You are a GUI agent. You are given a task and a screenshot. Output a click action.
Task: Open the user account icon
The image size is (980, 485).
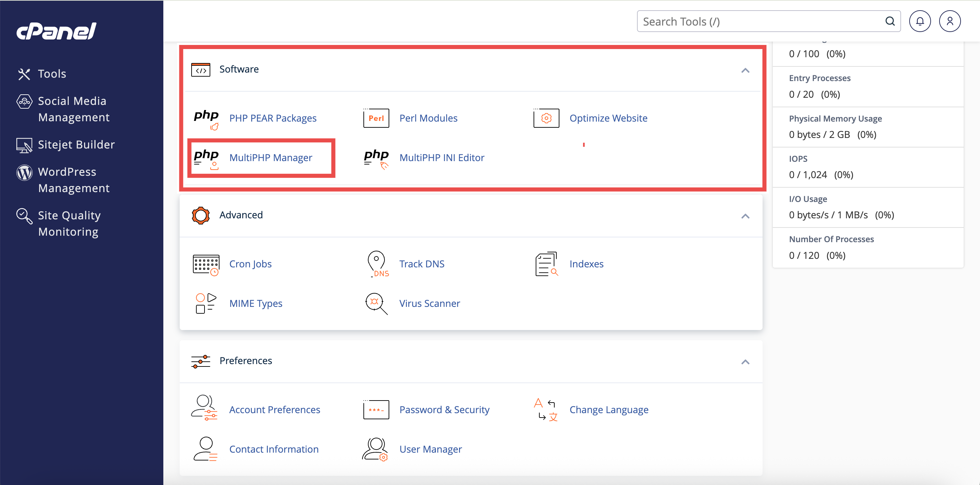coord(950,21)
